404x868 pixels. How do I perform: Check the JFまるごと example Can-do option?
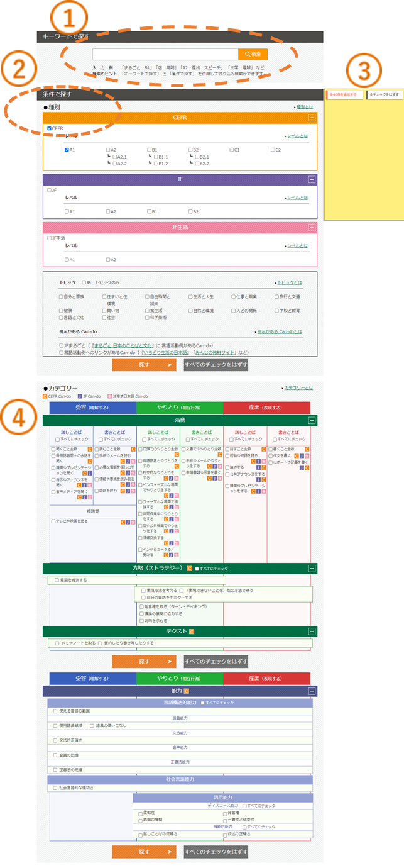(x=61, y=345)
